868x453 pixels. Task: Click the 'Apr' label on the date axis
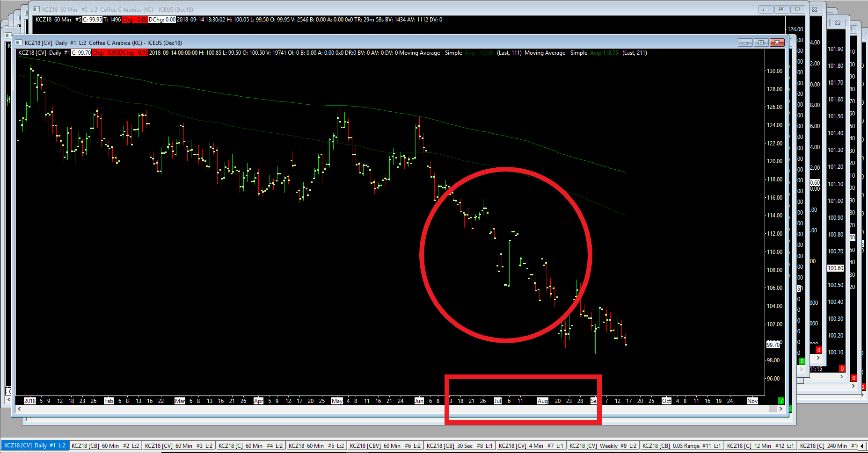coord(258,401)
